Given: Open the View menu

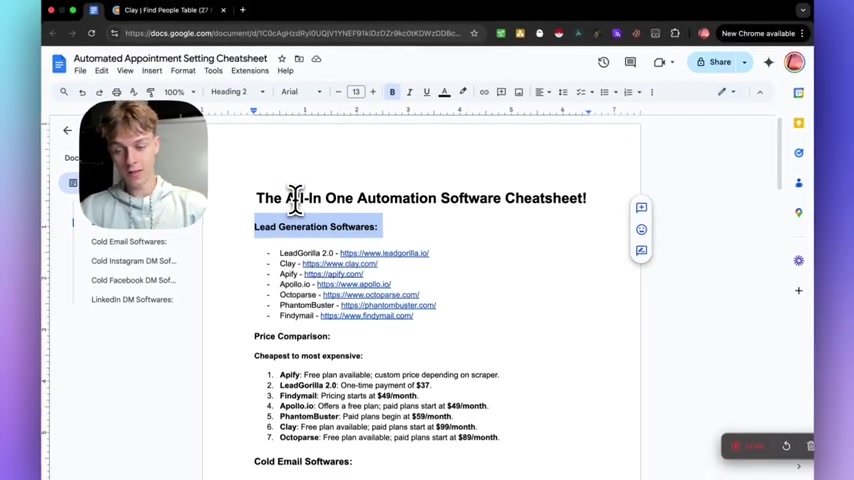Looking at the screenshot, I should pyautogui.click(x=125, y=71).
